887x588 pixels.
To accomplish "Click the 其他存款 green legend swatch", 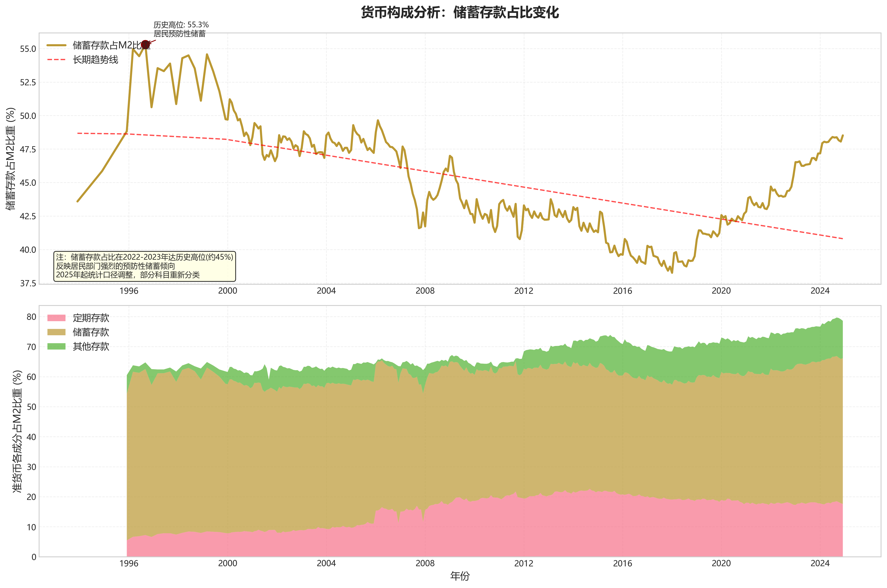I will [x=56, y=347].
